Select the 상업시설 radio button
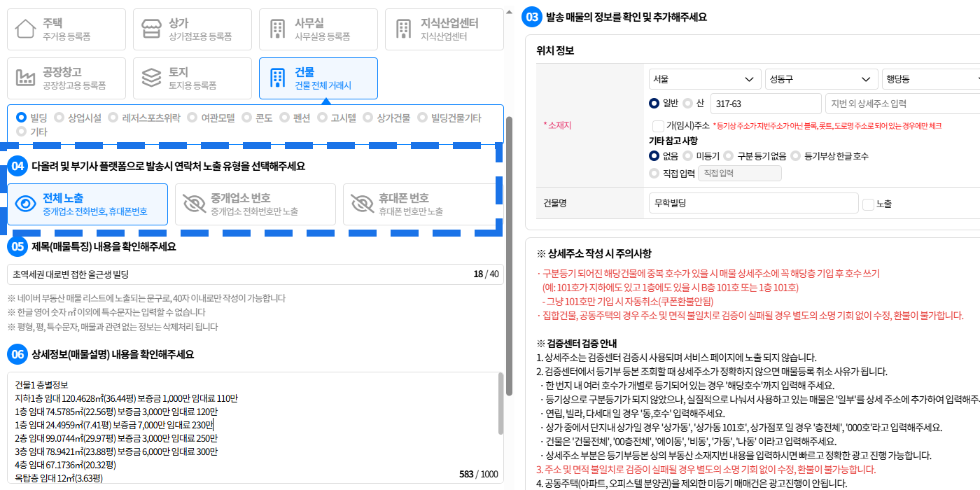The height and width of the screenshot is (490, 980). tap(59, 118)
